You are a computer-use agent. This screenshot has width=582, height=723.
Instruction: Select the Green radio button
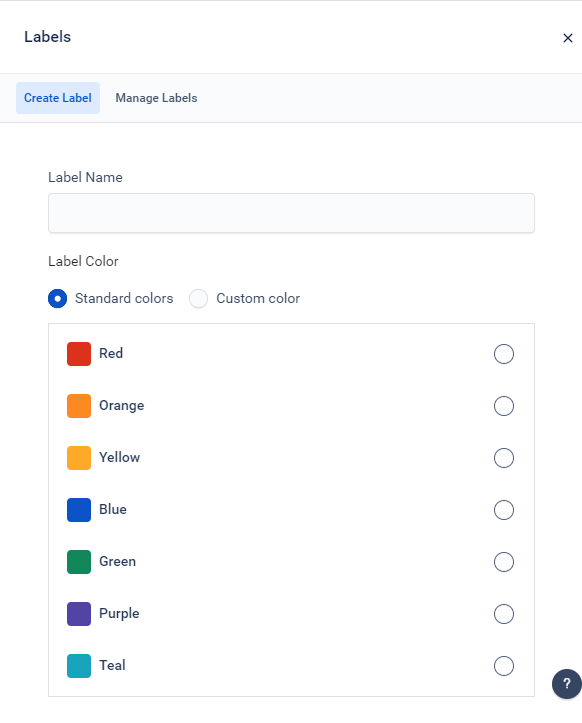(504, 562)
